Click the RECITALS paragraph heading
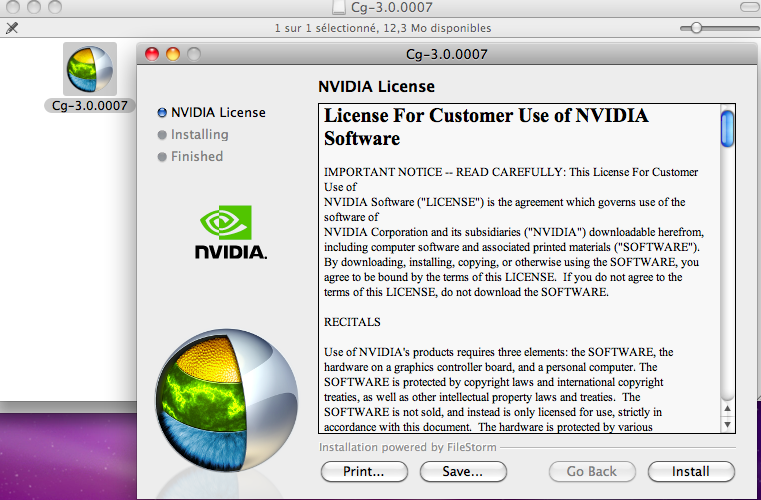761x500 pixels. tap(352, 322)
